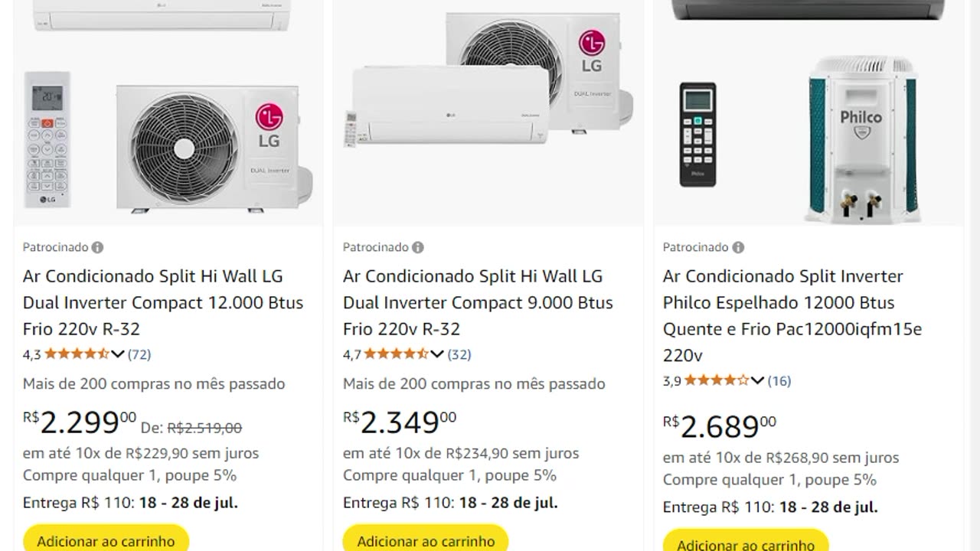Click info icon beside third Patrocinado label
980x551 pixels.
click(738, 247)
